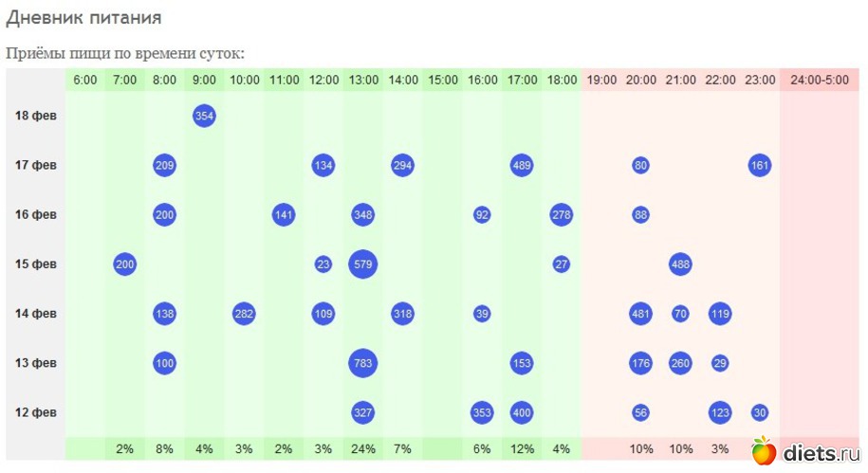Select the 579 bubble at 13:00

click(362, 264)
